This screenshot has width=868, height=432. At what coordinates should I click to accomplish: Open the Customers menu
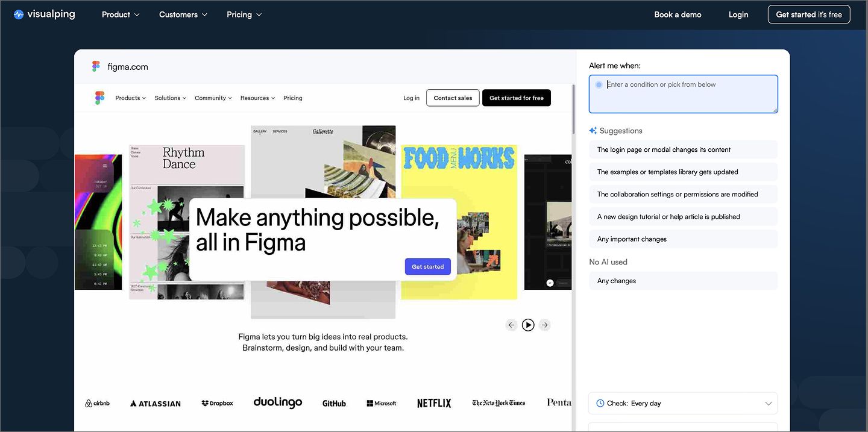[183, 14]
